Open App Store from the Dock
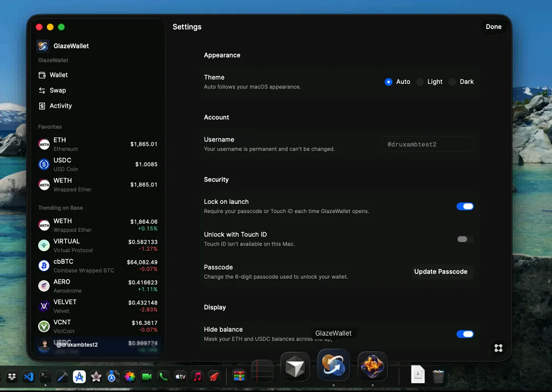The height and width of the screenshot is (392, 552). point(79,377)
